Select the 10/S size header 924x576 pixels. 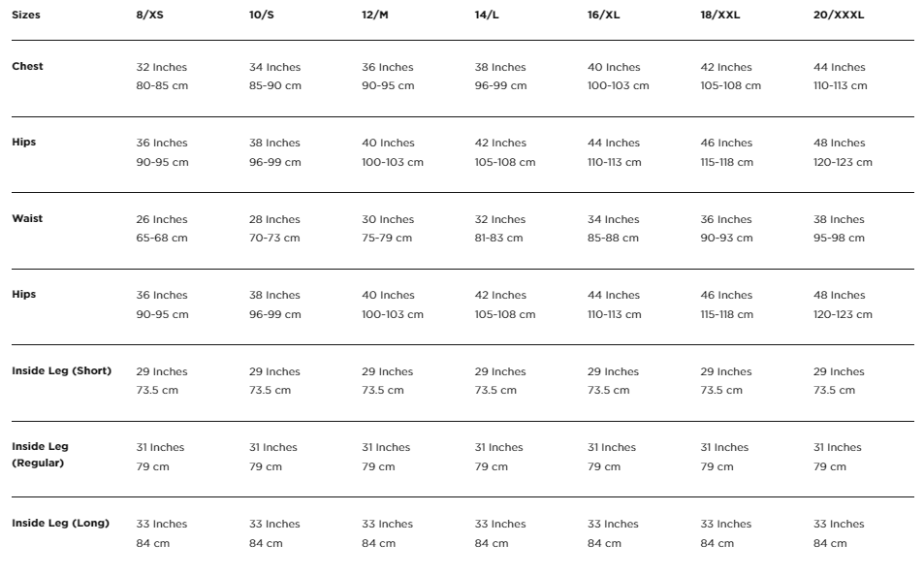pyautogui.click(x=261, y=15)
